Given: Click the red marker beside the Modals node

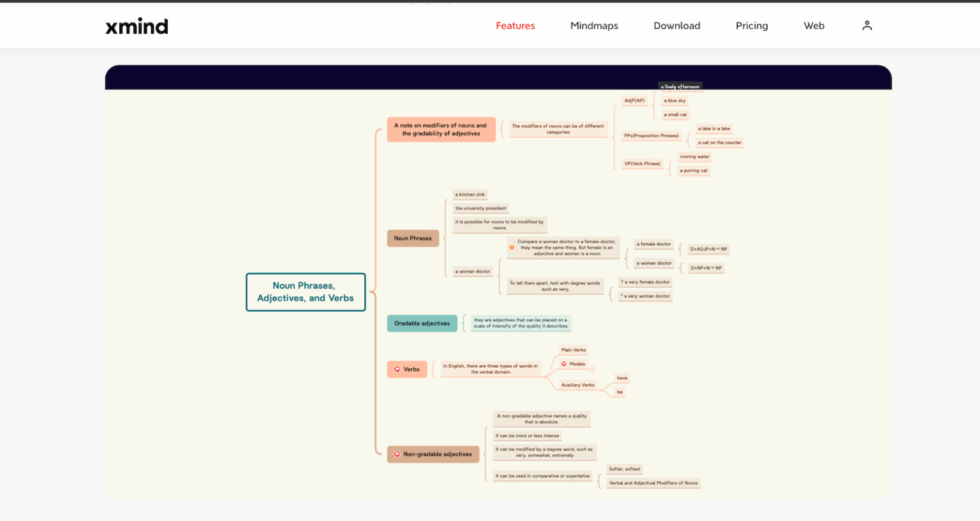Looking at the screenshot, I should (x=564, y=364).
